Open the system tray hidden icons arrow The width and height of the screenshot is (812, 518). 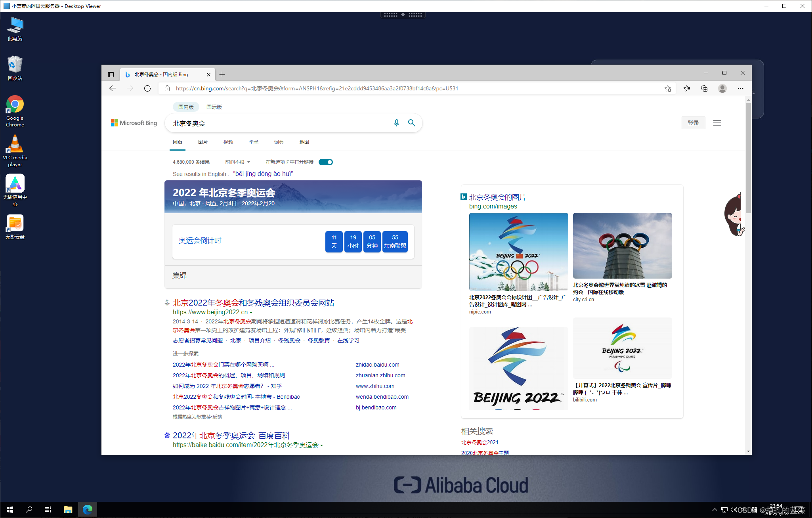click(715, 510)
